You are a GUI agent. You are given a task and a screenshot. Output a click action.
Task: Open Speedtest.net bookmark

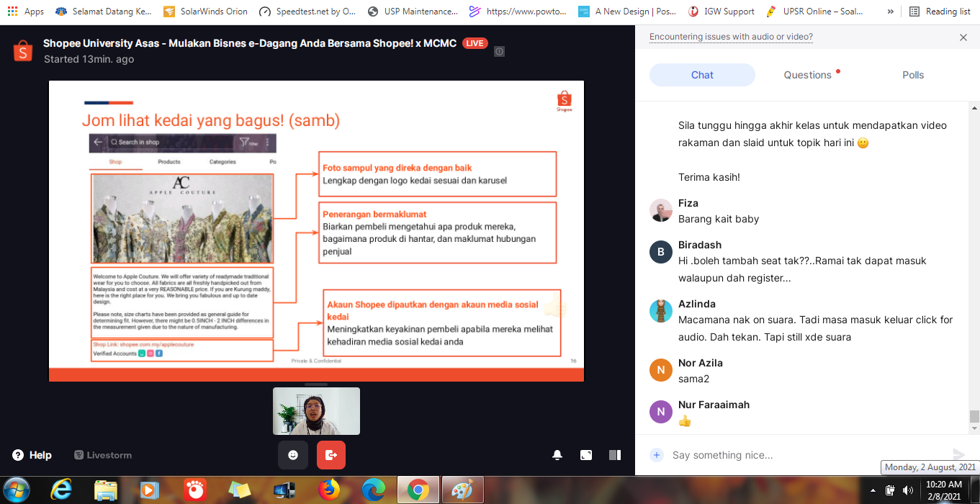(307, 12)
